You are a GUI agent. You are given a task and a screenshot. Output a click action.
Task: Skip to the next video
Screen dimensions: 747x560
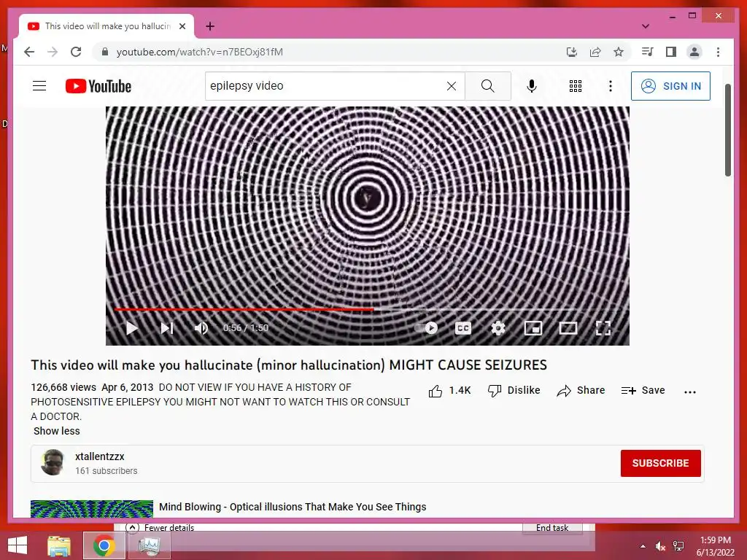coord(167,327)
